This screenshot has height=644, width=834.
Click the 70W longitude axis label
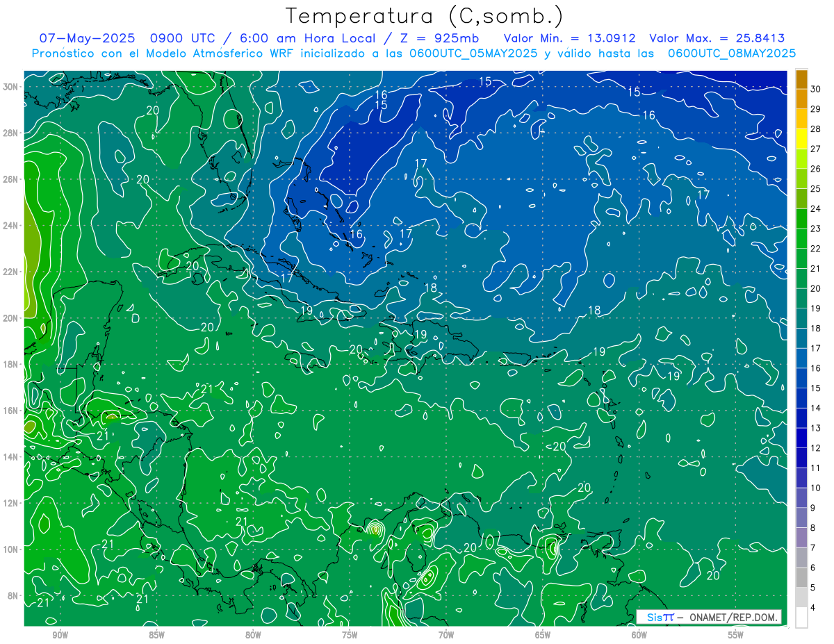[x=446, y=634]
